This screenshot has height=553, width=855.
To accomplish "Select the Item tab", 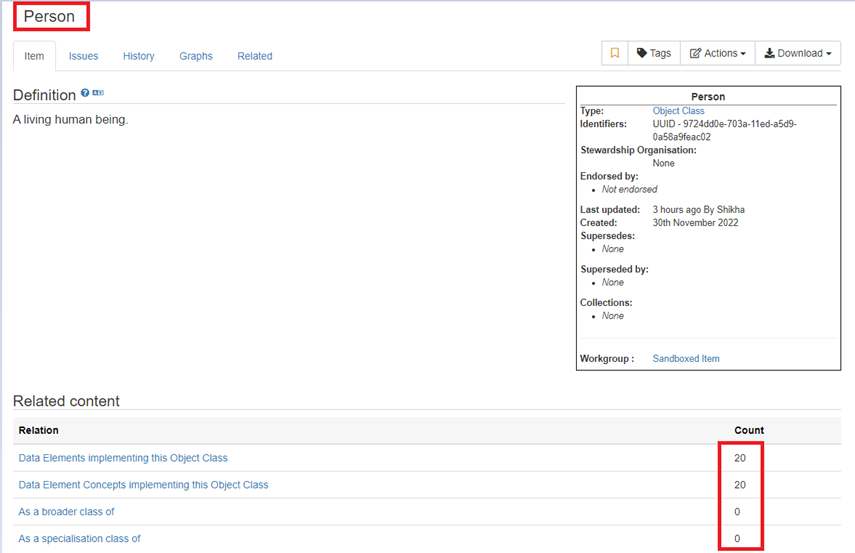I will [x=34, y=56].
